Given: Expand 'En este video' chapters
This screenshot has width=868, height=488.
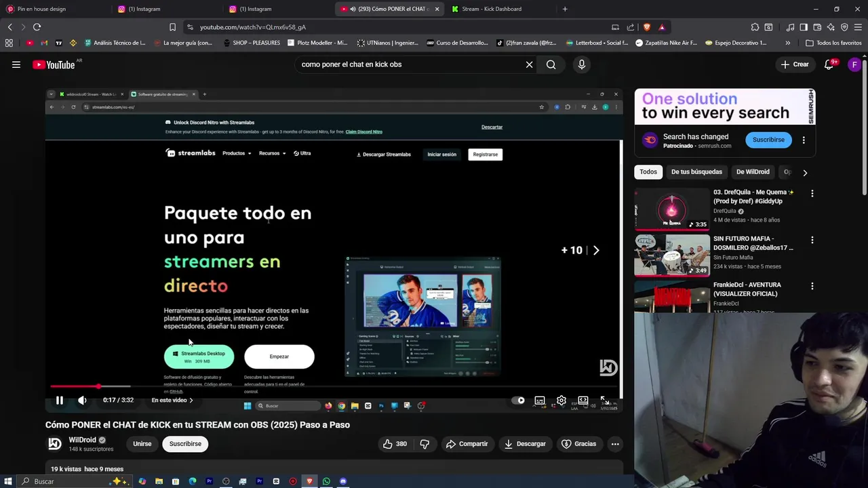Looking at the screenshot, I should [172, 400].
